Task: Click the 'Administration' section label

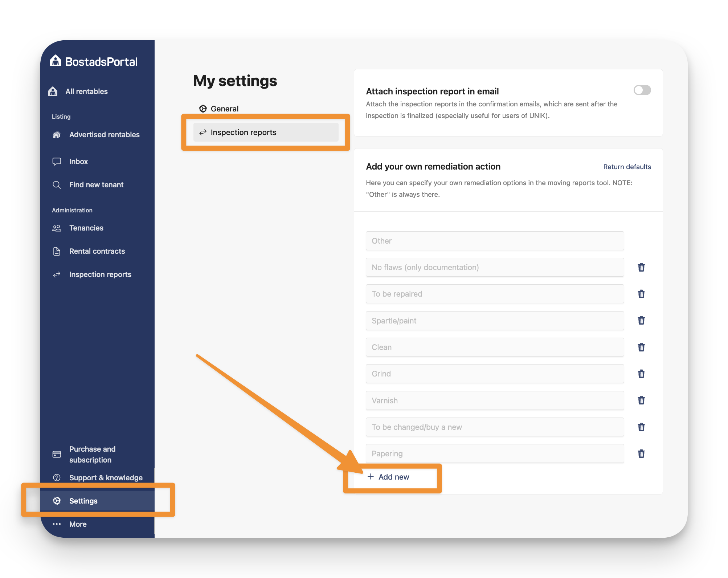Action: (x=72, y=210)
